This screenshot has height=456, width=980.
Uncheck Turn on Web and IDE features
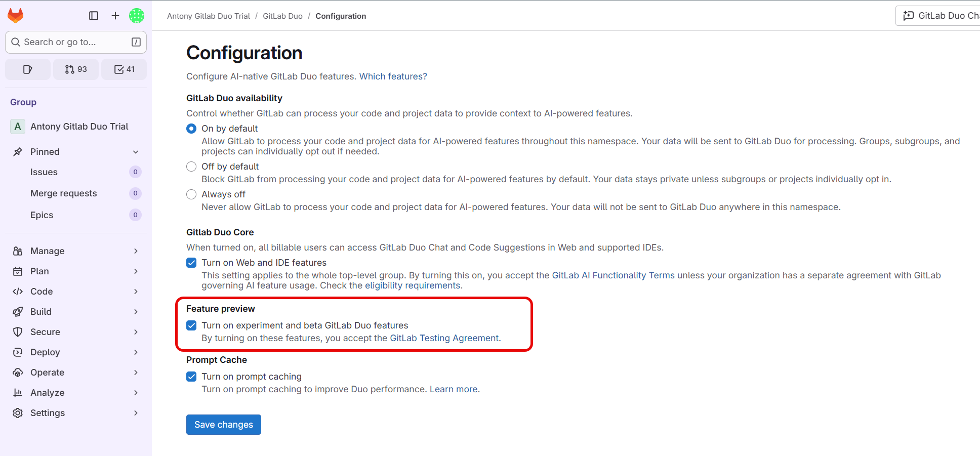point(191,263)
